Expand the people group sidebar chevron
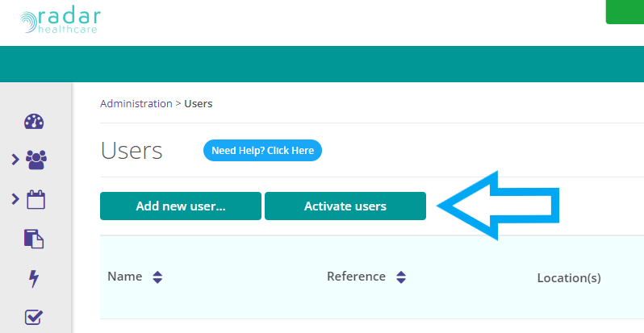Viewport: 644px width, 333px height. click(x=15, y=160)
